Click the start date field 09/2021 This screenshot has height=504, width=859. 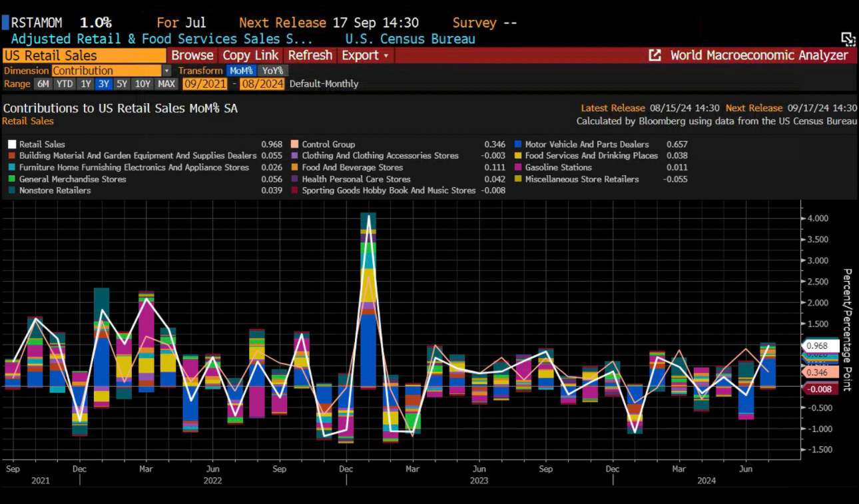pyautogui.click(x=204, y=84)
